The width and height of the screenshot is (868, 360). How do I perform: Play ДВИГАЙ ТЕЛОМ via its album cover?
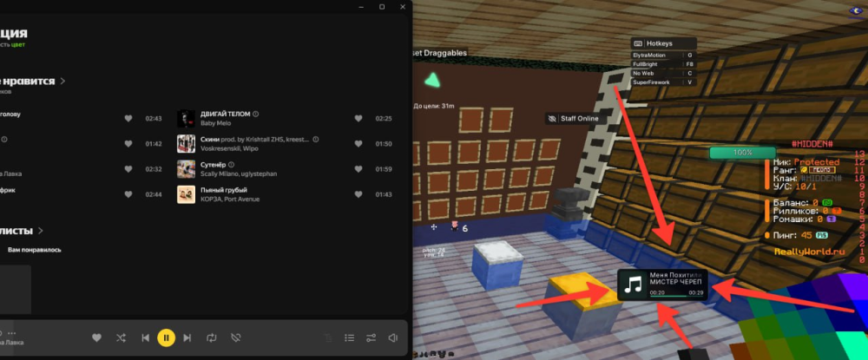point(186,118)
